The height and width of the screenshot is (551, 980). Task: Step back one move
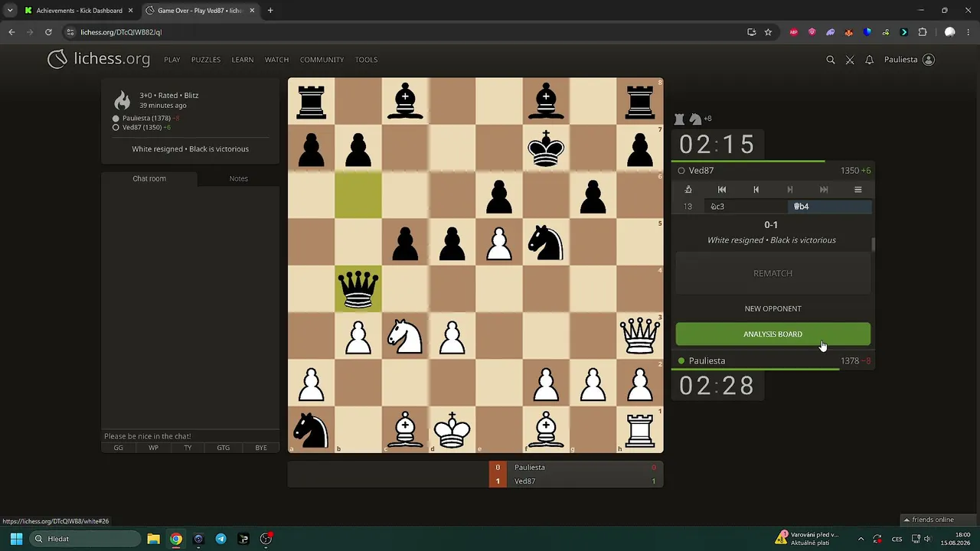point(756,190)
